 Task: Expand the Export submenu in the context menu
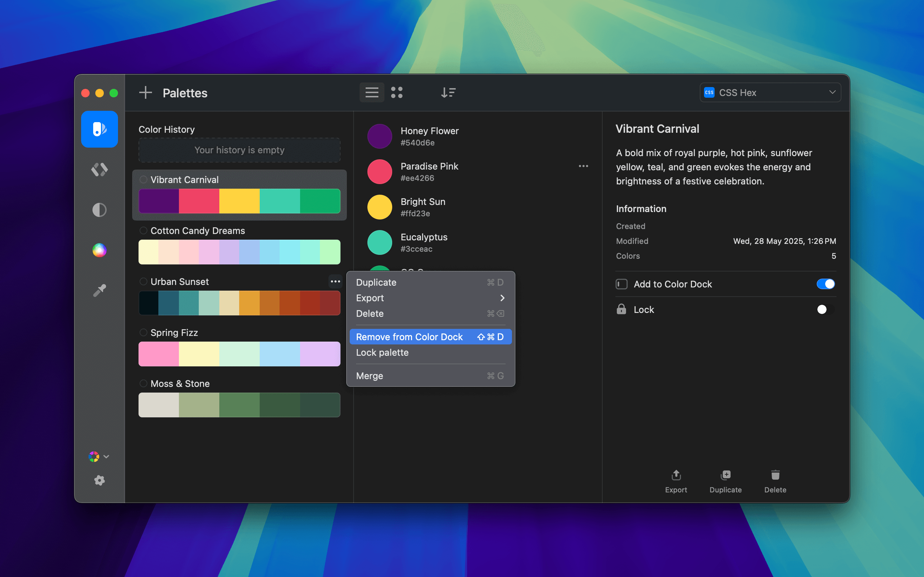[x=502, y=298]
